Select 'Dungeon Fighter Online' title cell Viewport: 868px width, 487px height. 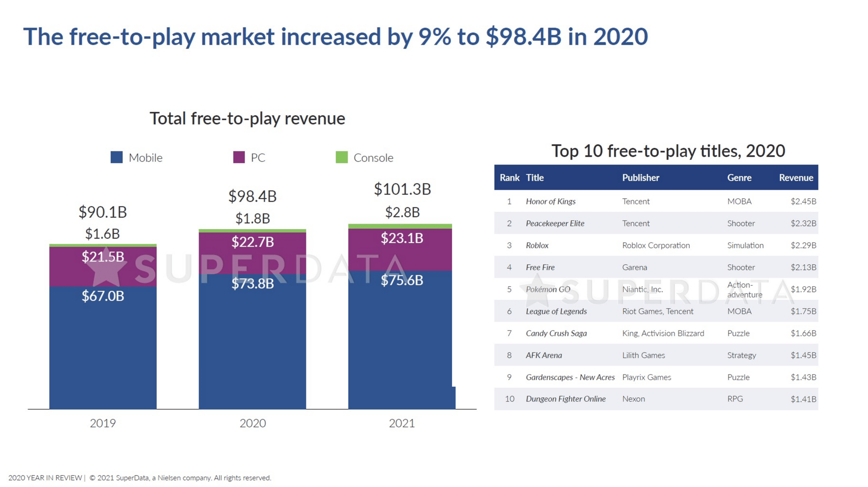tap(566, 399)
